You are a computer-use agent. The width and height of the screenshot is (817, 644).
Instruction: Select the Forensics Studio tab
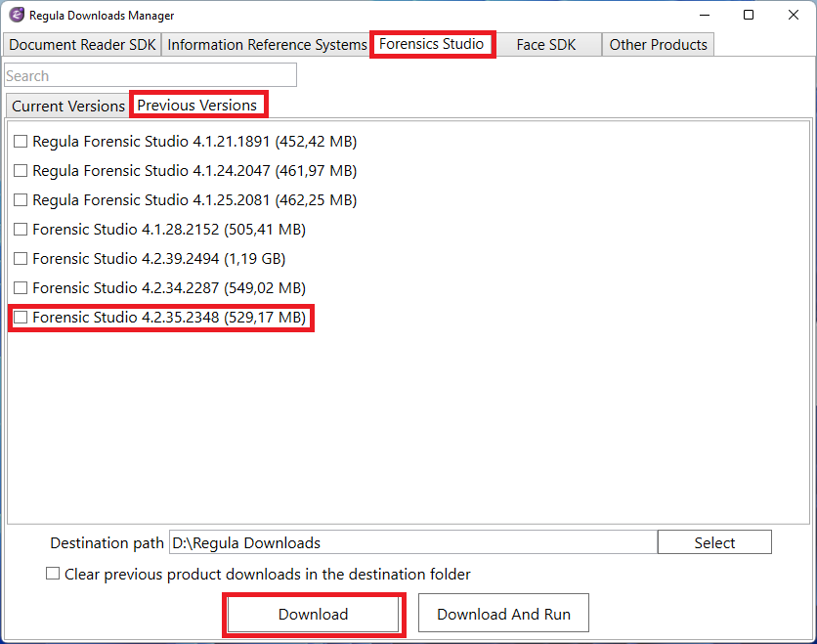click(431, 44)
